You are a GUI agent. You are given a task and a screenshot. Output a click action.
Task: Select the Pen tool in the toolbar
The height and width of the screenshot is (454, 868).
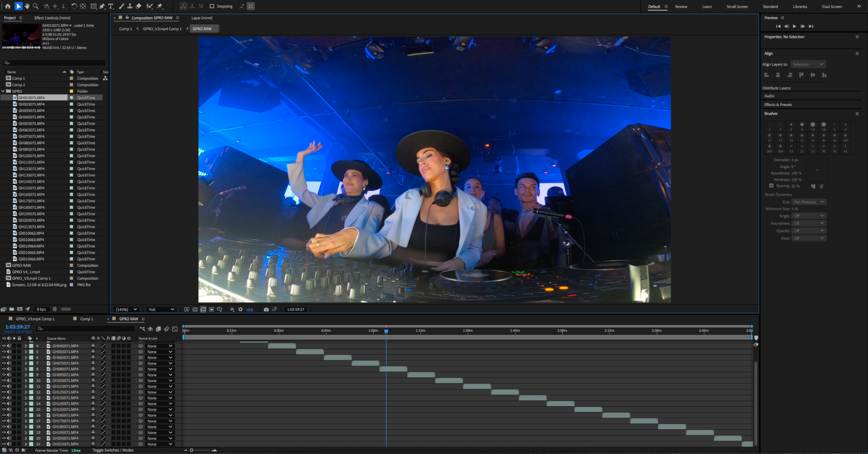pyautogui.click(x=102, y=6)
